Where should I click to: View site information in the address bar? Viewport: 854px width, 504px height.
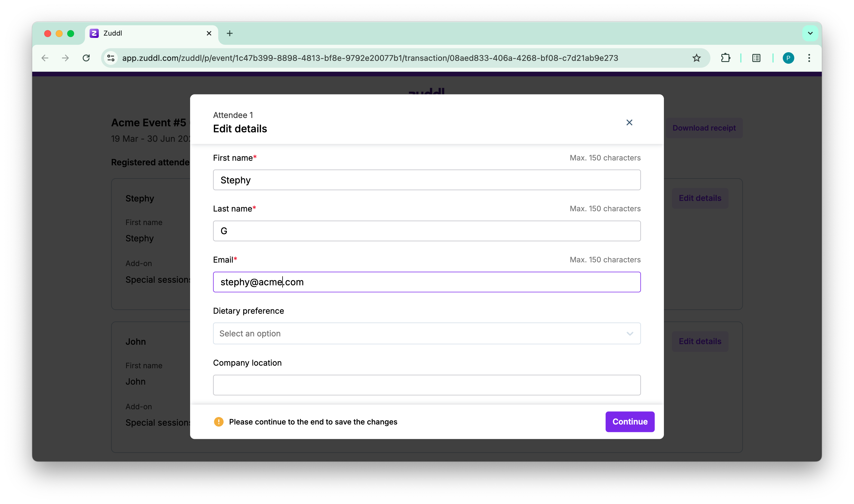coord(111,58)
